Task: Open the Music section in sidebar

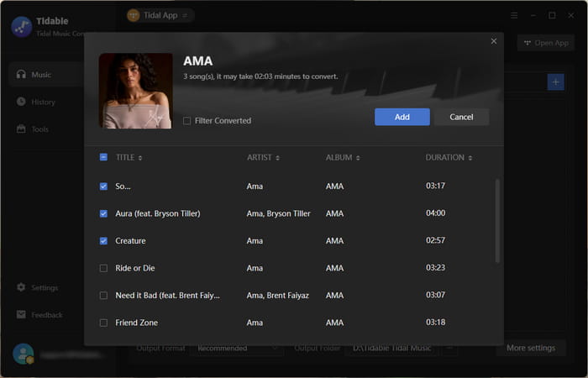Action: point(46,75)
